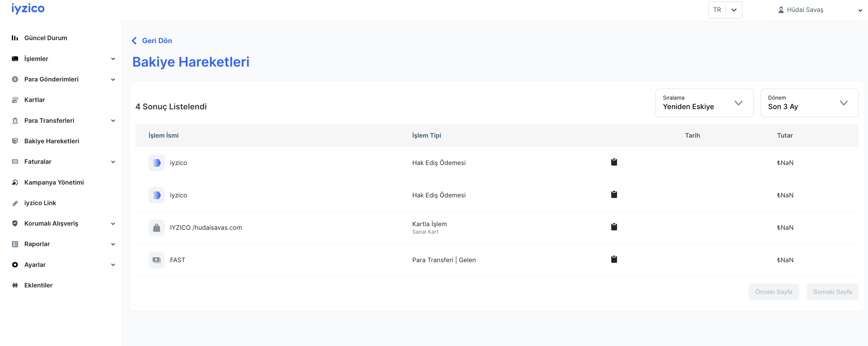The width and height of the screenshot is (868, 346).
Task: Click the Sonraki Sayfa button
Action: point(832,292)
